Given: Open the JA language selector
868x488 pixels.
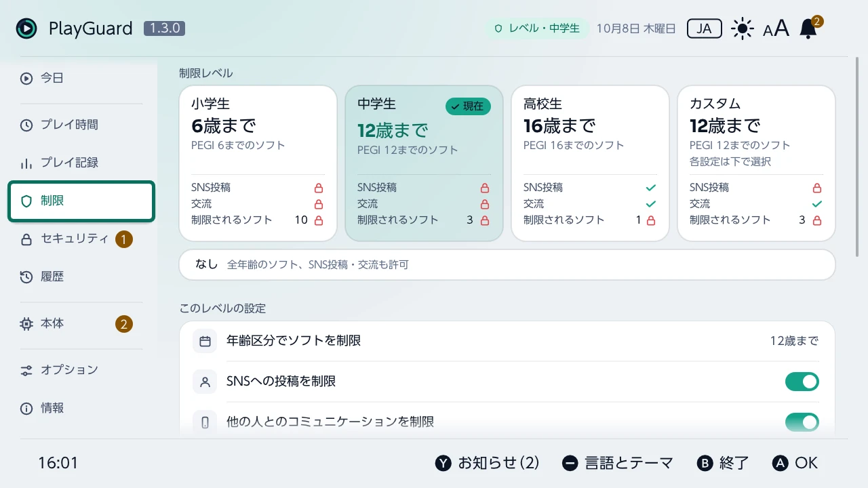Looking at the screenshot, I should click(x=705, y=28).
